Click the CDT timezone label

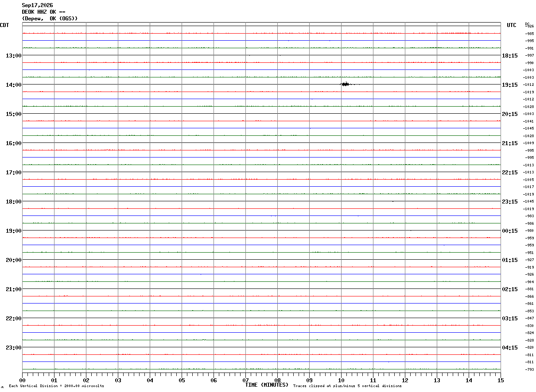tap(4, 25)
